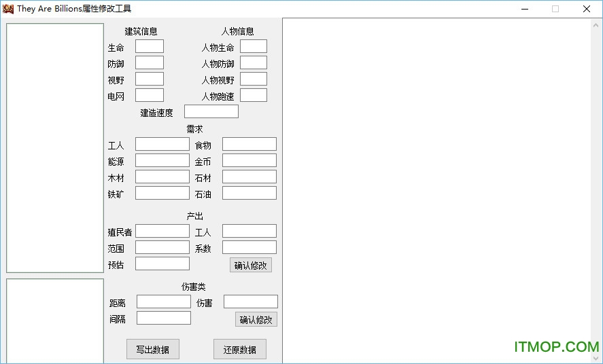Focus the 间隔 input field
This screenshot has height=364, width=603.
[x=164, y=318]
